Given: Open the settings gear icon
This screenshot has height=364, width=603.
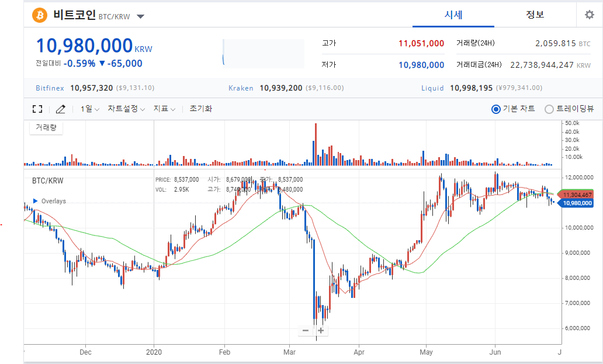Looking at the screenshot, I should coord(589,15).
